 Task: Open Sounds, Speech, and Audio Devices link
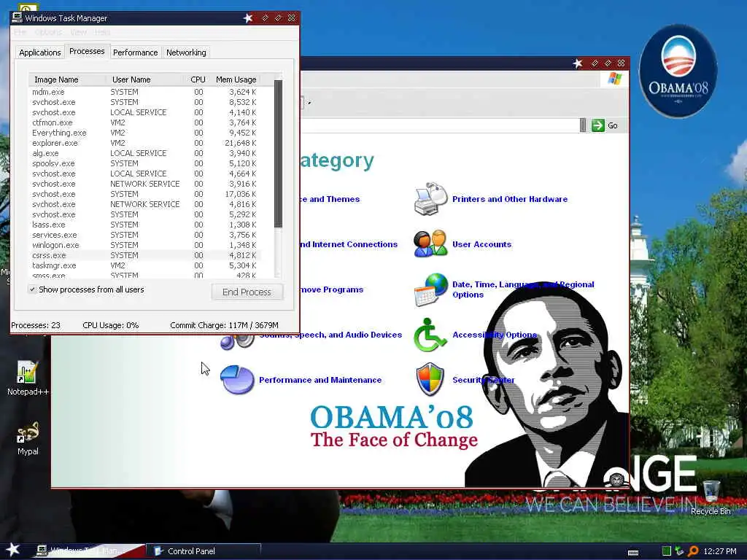tap(330, 335)
